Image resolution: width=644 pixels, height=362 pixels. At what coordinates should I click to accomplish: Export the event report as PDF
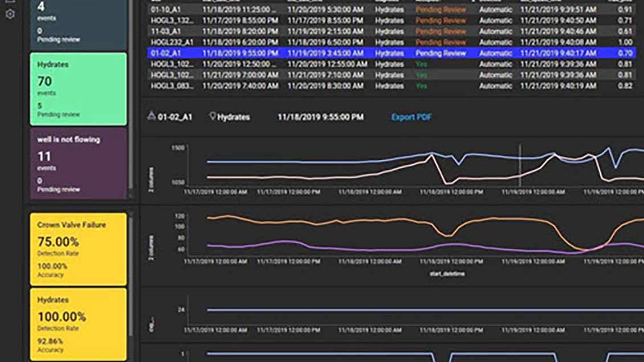point(411,117)
